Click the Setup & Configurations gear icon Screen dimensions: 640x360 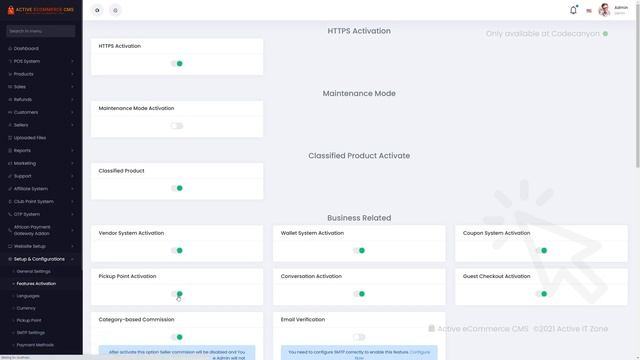coord(10,259)
